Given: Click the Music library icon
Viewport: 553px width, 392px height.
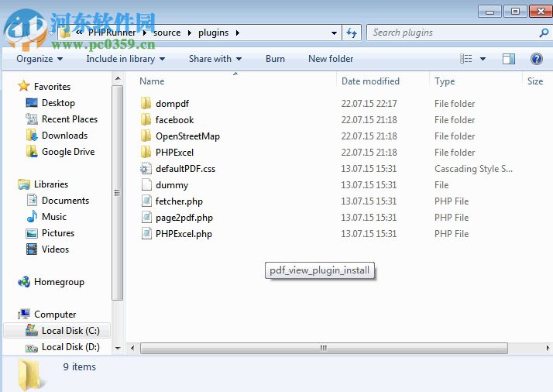Looking at the screenshot, I should [x=32, y=216].
